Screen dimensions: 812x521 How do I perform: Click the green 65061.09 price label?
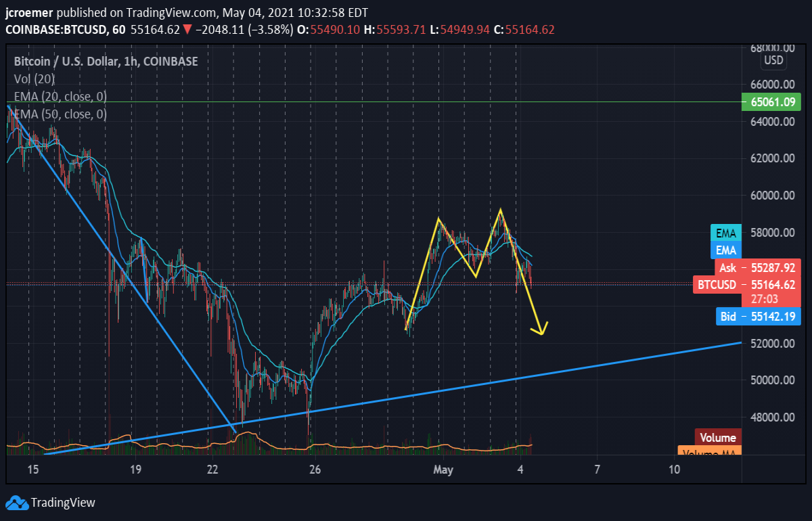tap(771, 103)
